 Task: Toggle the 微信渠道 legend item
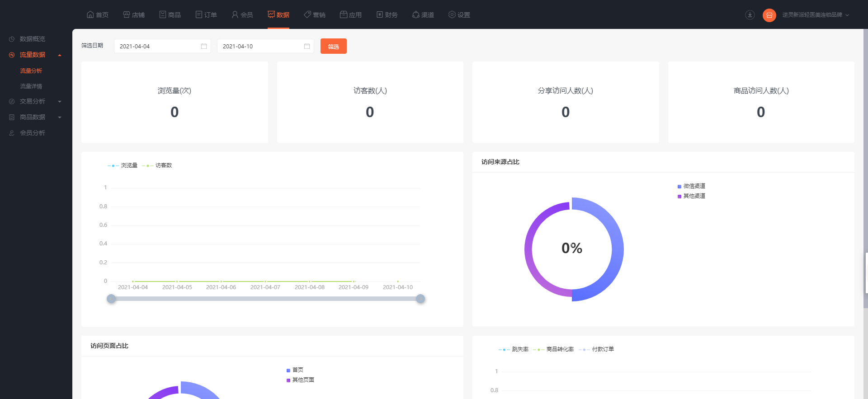click(x=691, y=186)
